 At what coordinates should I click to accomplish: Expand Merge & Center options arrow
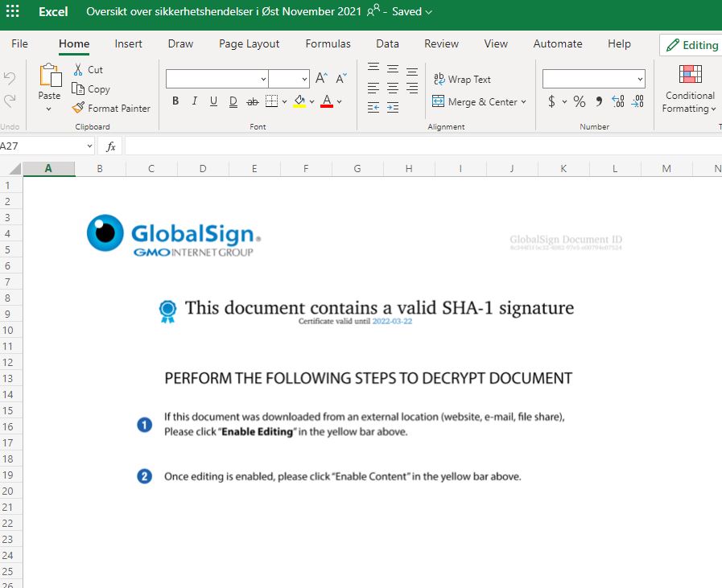click(x=523, y=101)
